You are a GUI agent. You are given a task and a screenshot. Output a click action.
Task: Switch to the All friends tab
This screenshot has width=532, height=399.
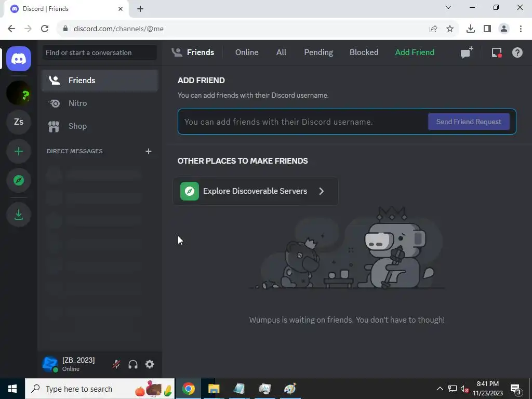(281, 52)
